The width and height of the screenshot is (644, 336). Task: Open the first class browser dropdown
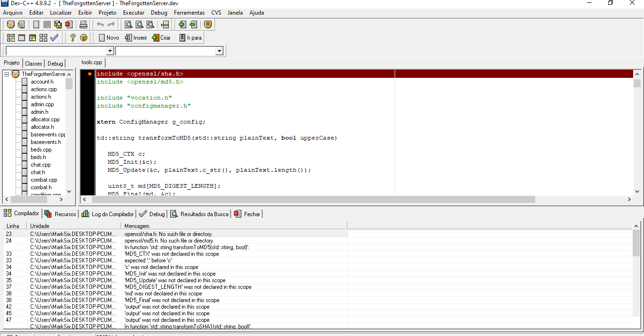click(x=110, y=51)
